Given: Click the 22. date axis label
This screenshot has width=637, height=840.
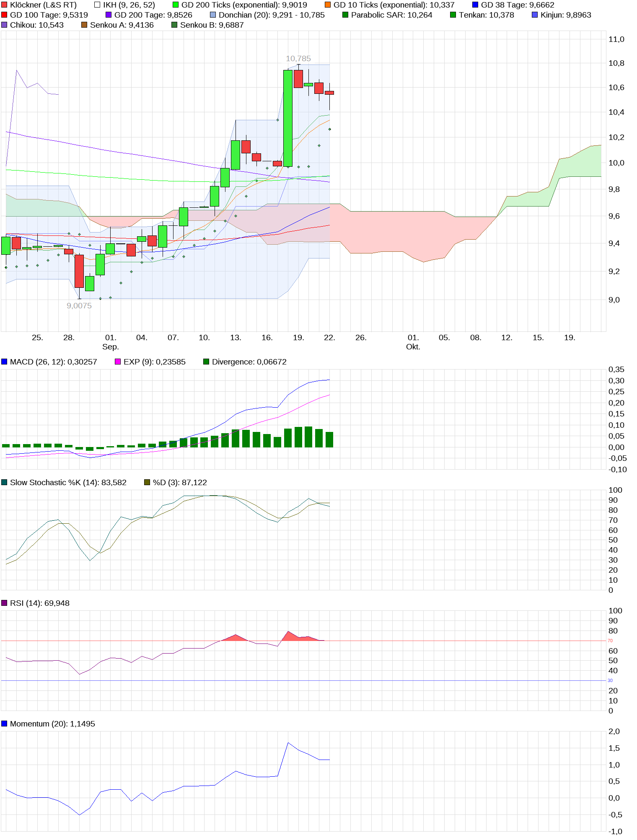Looking at the screenshot, I should [330, 338].
